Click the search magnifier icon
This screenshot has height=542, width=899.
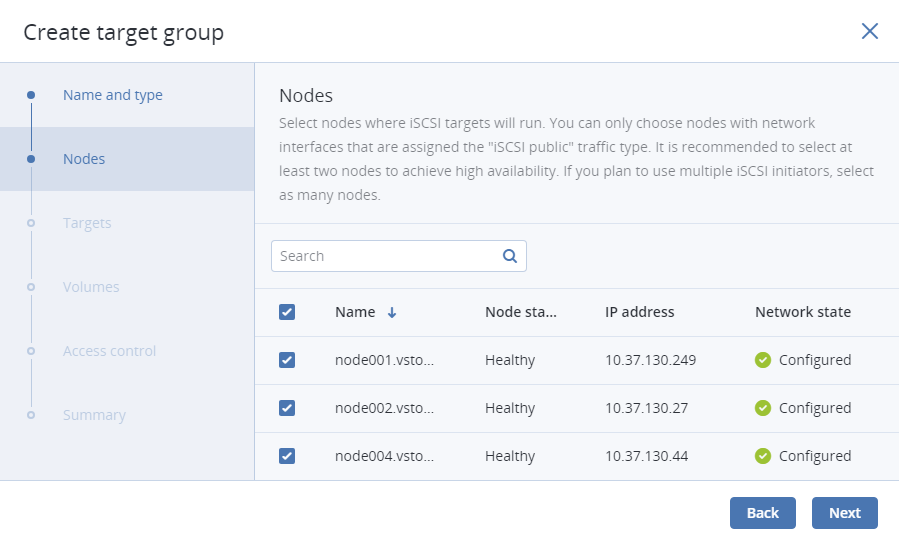tap(510, 256)
